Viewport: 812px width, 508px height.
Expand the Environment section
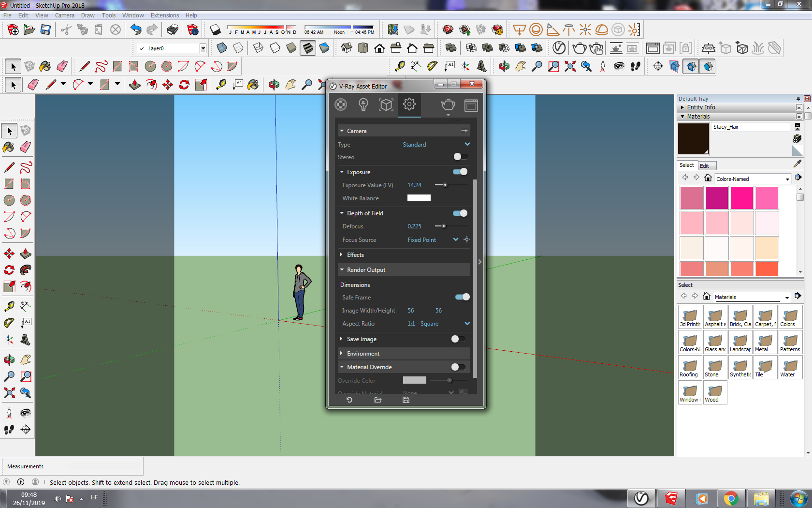click(x=404, y=354)
